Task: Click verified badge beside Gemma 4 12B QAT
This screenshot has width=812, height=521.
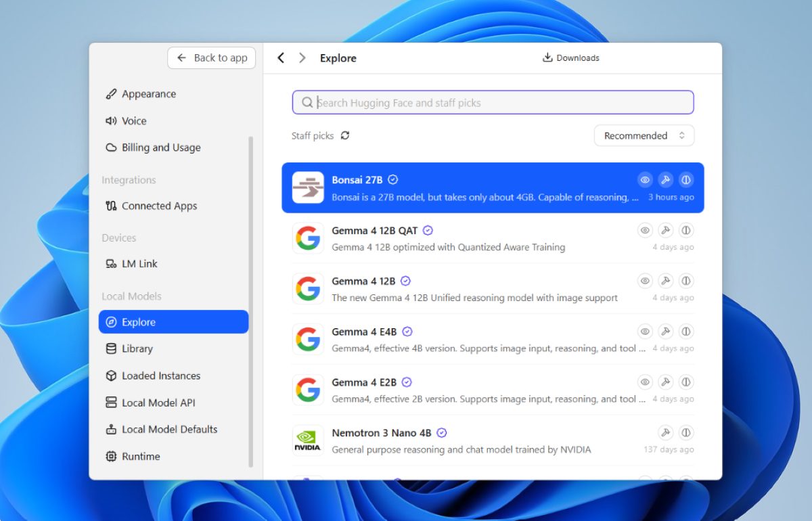Action: click(428, 231)
